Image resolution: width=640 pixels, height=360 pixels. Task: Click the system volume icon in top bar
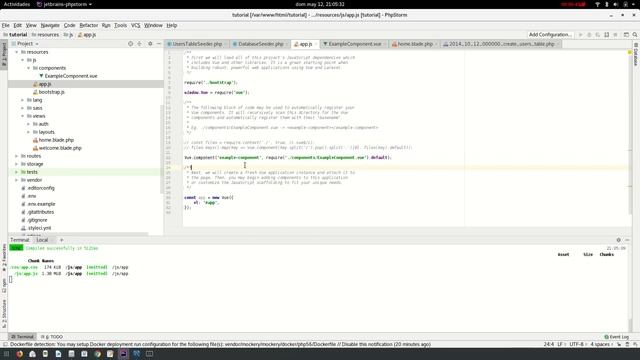tap(616, 4)
